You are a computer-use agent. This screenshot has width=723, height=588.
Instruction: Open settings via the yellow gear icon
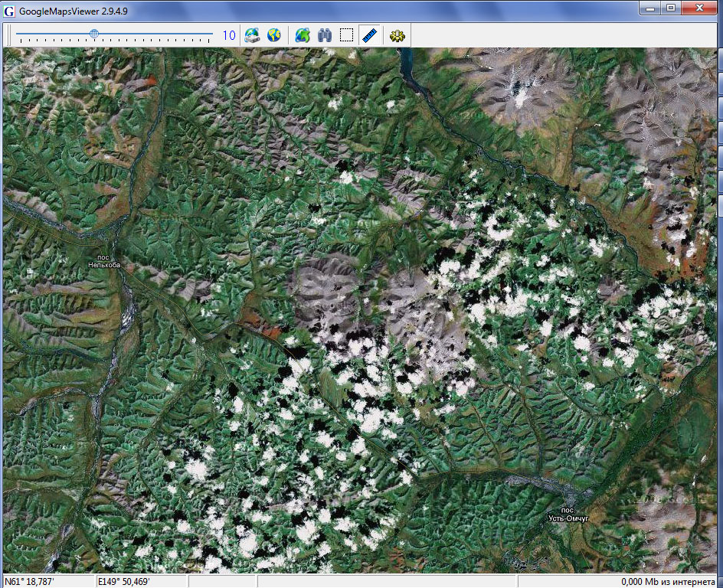coord(397,35)
